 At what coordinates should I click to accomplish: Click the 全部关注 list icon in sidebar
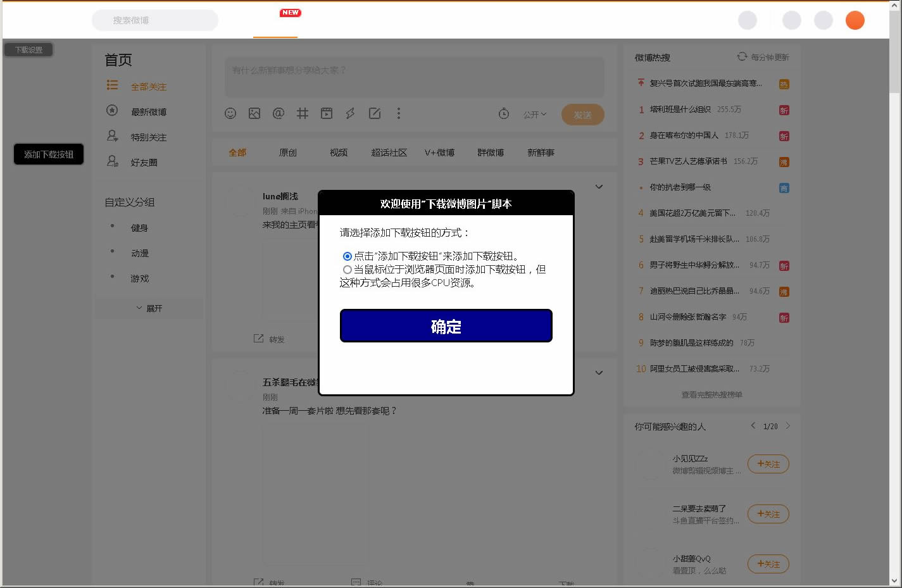point(112,85)
